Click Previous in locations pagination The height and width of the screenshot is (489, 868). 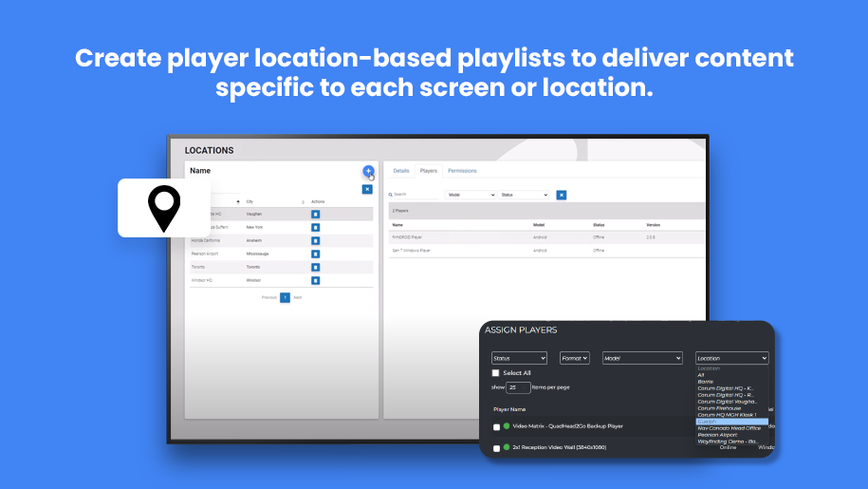click(x=269, y=297)
